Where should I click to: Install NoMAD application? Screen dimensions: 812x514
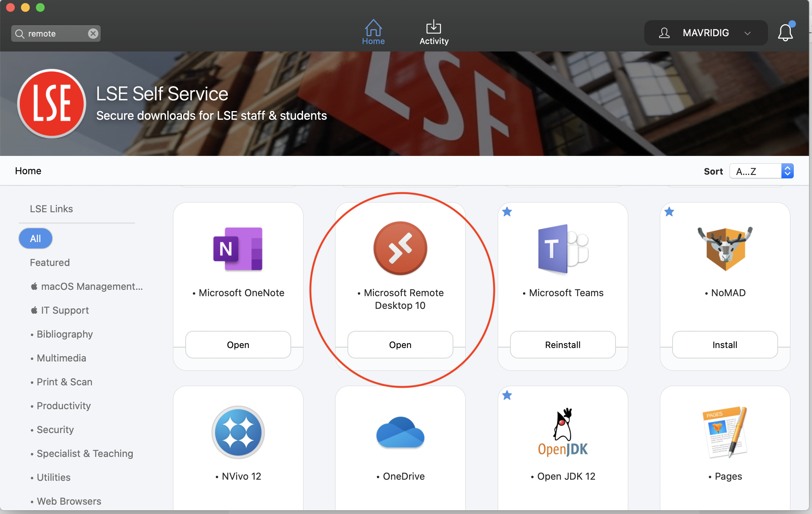pos(725,345)
